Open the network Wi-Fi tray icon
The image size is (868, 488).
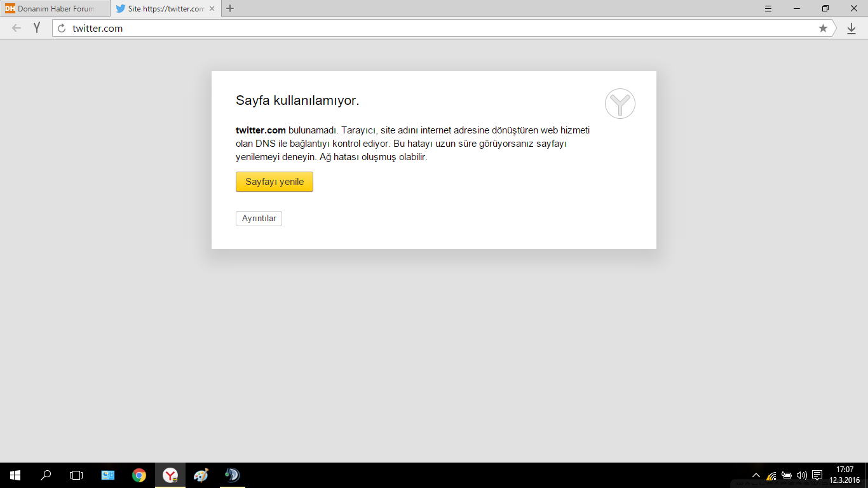click(x=771, y=475)
